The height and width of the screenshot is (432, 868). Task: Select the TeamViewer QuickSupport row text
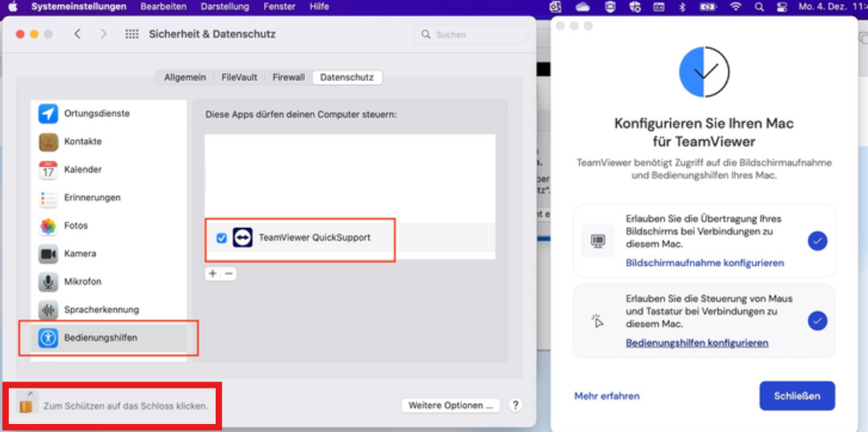pyautogui.click(x=314, y=238)
